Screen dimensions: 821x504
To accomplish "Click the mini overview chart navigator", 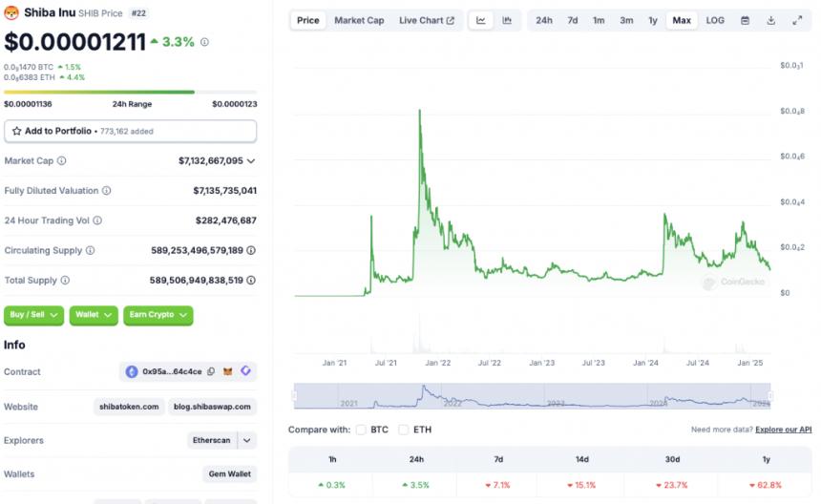I will click(x=533, y=396).
